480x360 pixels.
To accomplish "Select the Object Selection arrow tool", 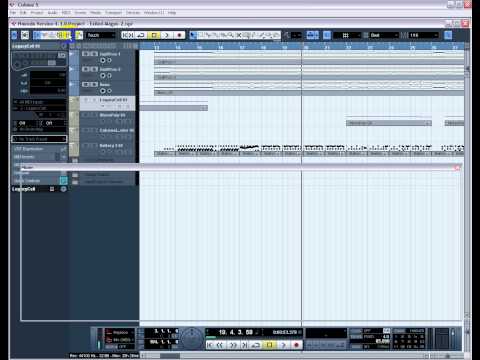I will (x=193, y=35).
